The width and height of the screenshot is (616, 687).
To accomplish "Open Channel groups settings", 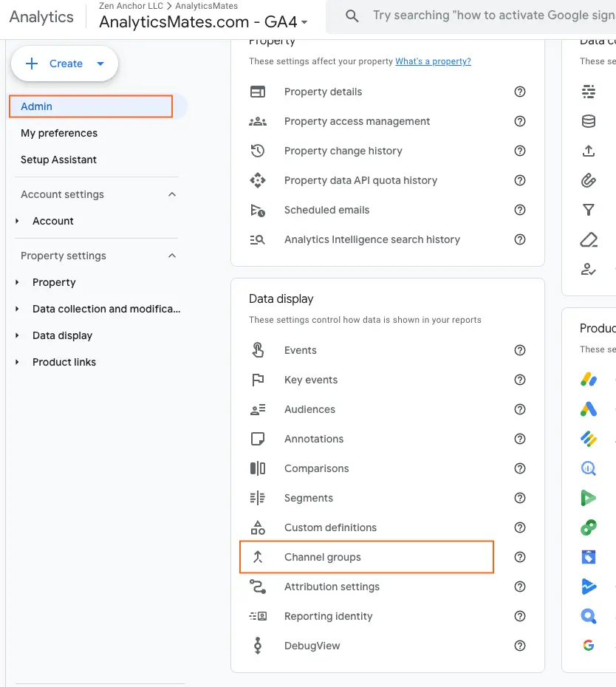I will pos(366,557).
